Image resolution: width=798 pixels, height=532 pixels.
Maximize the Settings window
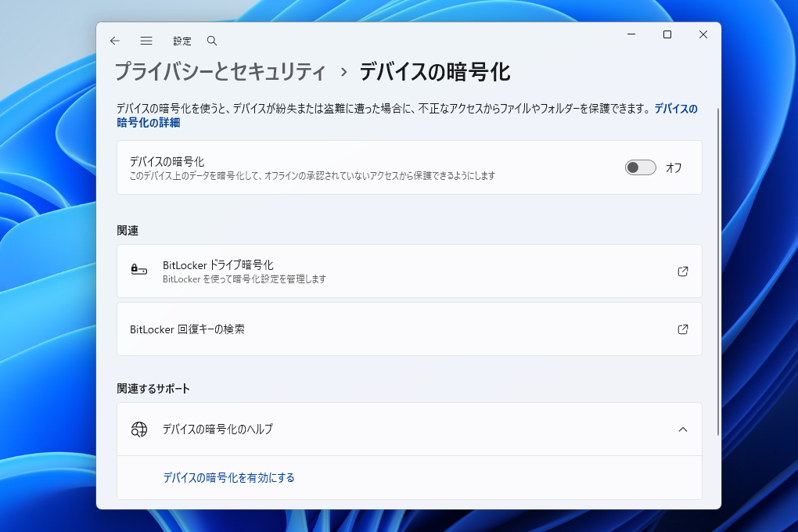pyautogui.click(x=667, y=34)
